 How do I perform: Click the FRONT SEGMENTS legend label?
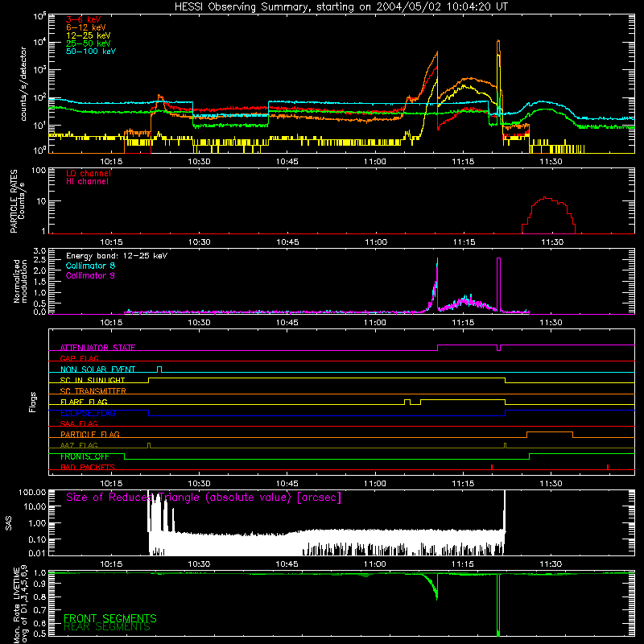pyautogui.click(x=110, y=618)
